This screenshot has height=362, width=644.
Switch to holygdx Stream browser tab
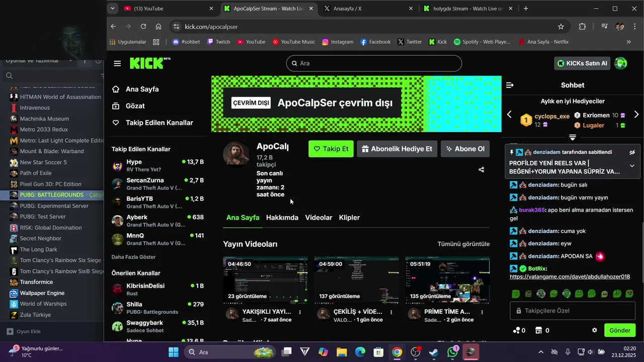pos(468,9)
